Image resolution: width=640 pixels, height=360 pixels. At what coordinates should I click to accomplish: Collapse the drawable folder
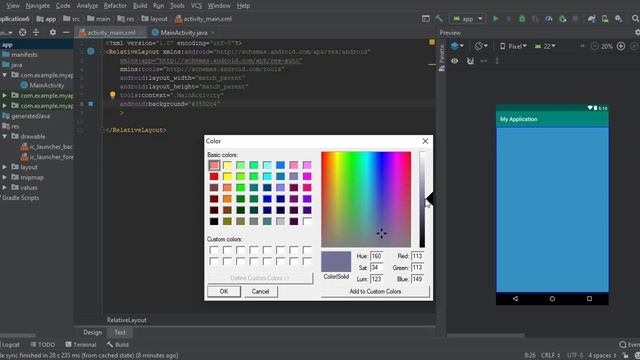pyautogui.click(x=5, y=136)
